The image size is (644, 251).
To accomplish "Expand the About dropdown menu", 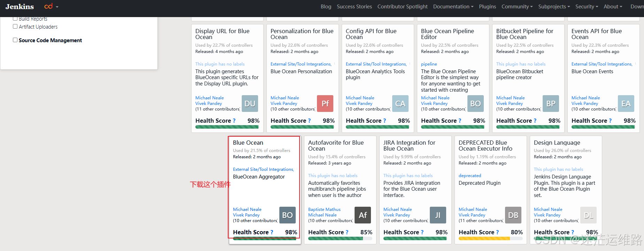I will pos(613,7).
